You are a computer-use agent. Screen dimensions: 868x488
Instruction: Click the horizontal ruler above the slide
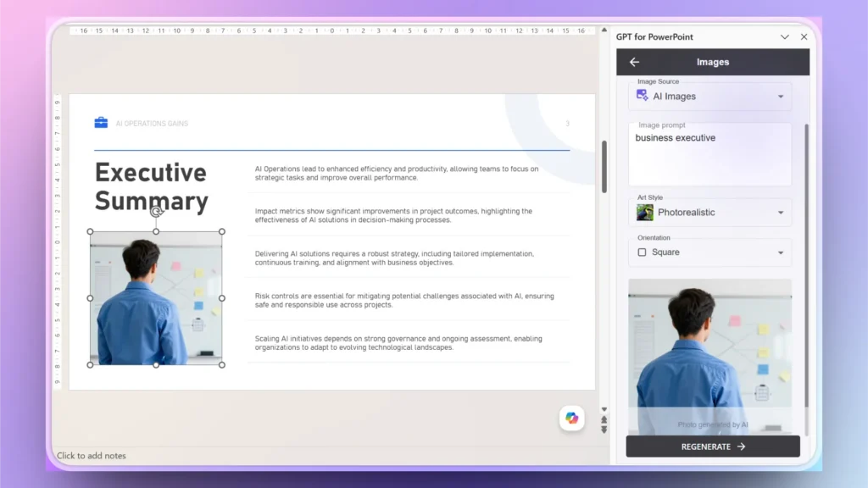[x=332, y=31]
